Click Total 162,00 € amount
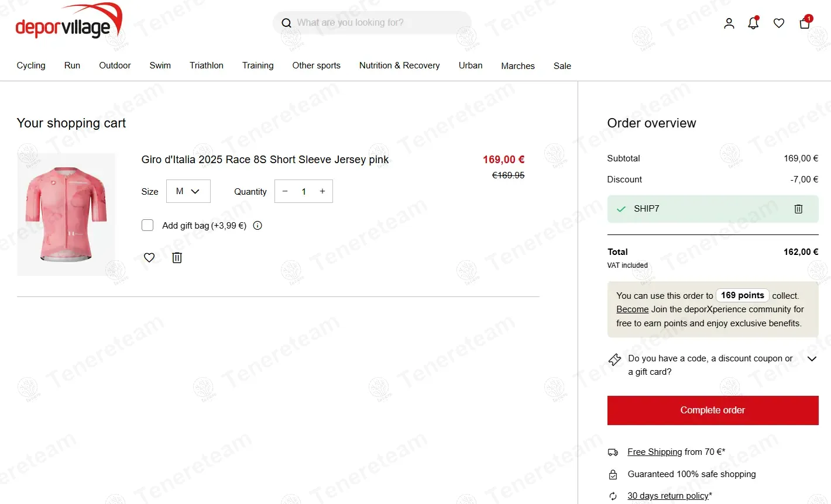Screen dimensions: 831x504 [x=801, y=252]
